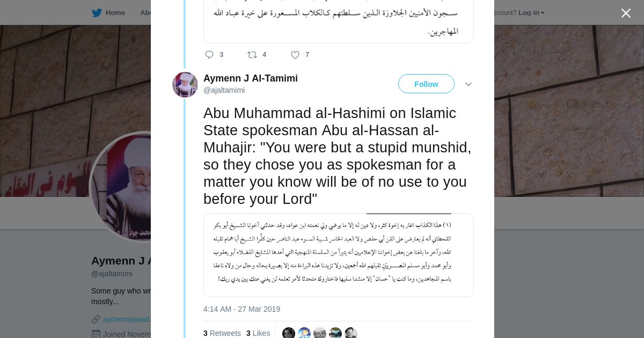Expand the tweet options chevron menu
Image resolution: width=644 pixels, height=338 pixels.
(469, 84)
